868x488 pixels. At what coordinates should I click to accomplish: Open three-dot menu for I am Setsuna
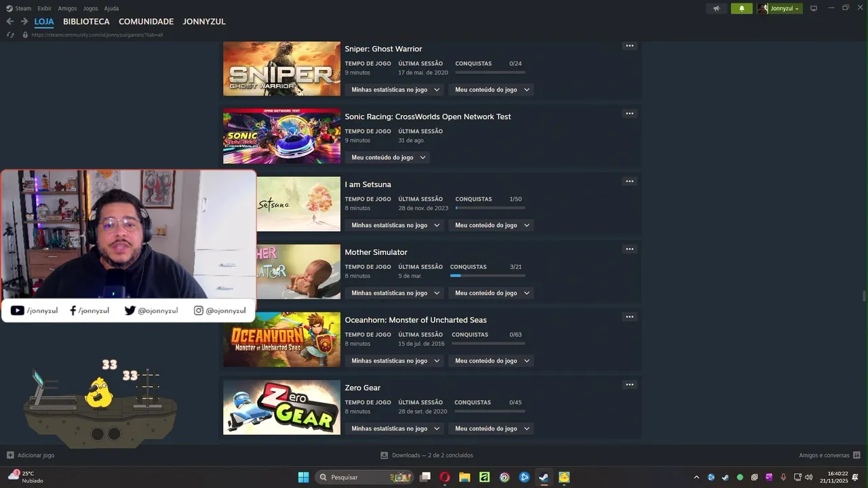click(629, 182)
